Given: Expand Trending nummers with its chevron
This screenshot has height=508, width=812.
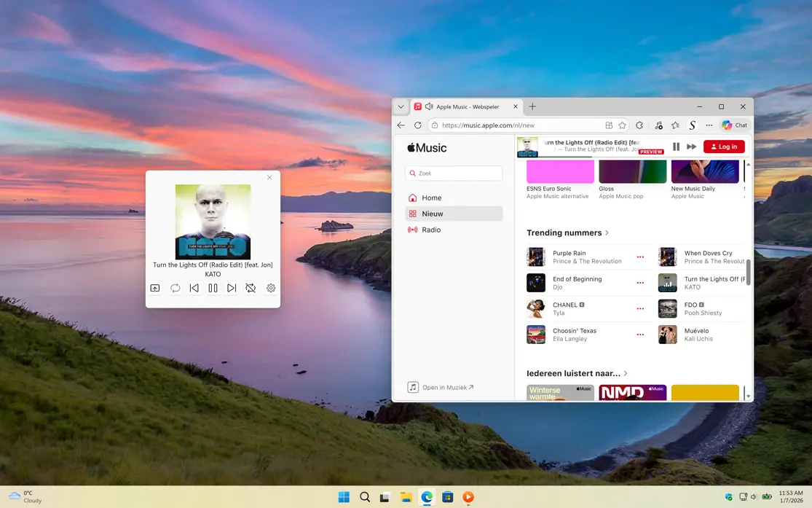Looking at the screenshot, I should 606,232.
